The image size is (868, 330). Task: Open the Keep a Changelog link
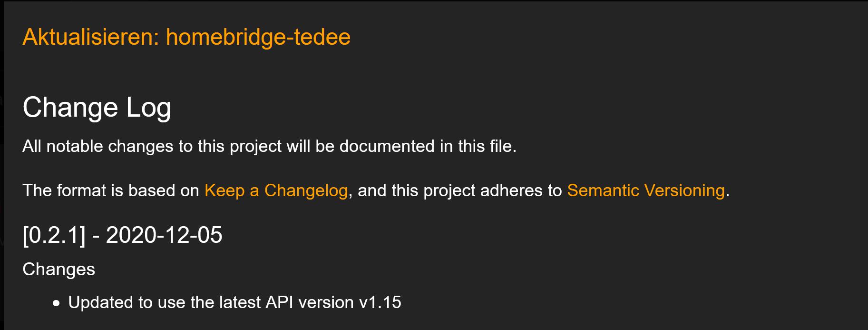[276, 190]
